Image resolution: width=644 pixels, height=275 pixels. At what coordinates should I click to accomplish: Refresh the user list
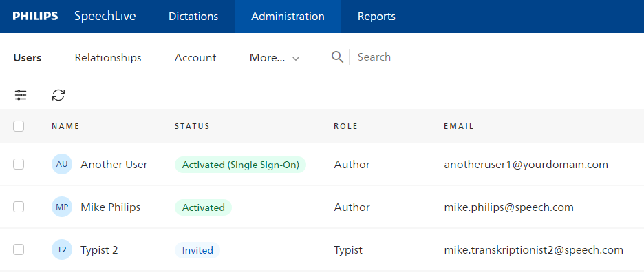58,96
